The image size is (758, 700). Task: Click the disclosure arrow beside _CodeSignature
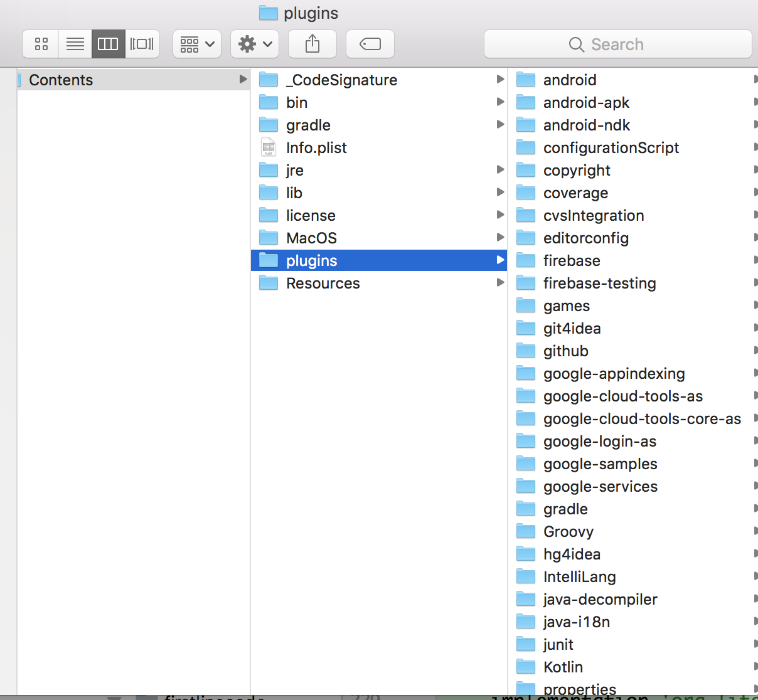[500, 79]
